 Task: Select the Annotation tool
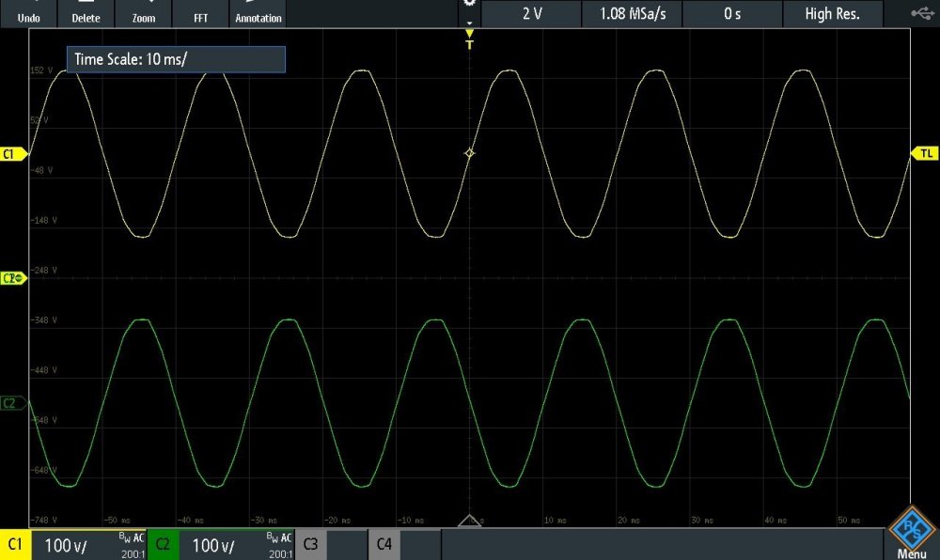258,13
